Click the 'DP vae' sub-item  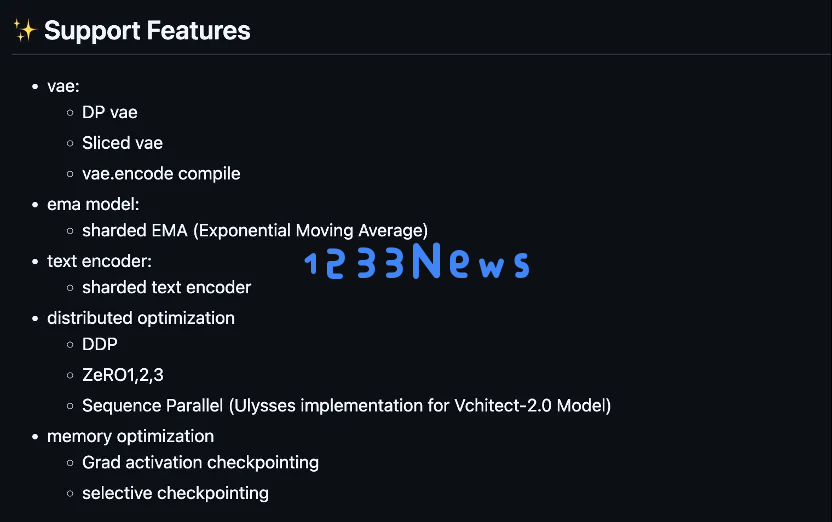(x=110, y=112)
